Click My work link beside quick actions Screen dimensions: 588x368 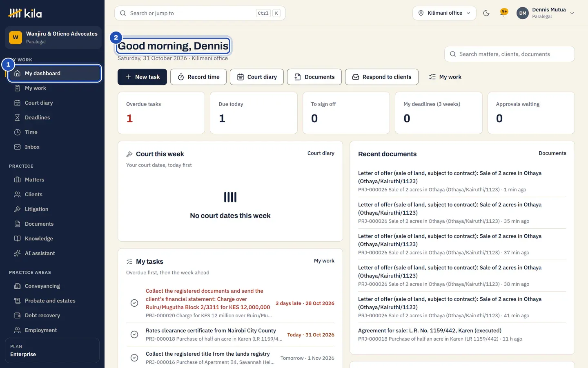445,77
